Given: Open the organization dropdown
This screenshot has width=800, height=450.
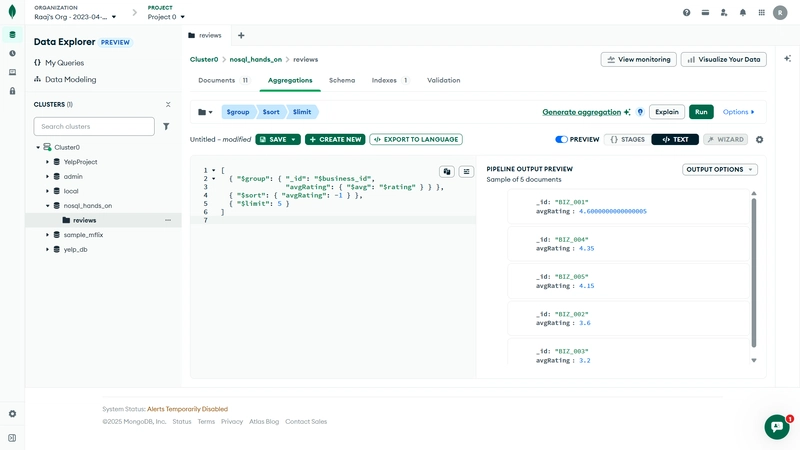Looking at the screenshot, I should tap(75, 17).
